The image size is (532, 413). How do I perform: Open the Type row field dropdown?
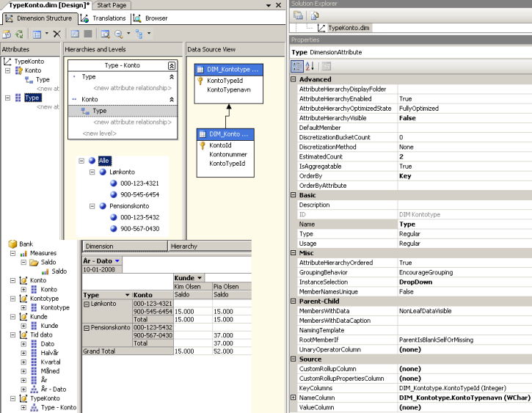pos(127,295)
